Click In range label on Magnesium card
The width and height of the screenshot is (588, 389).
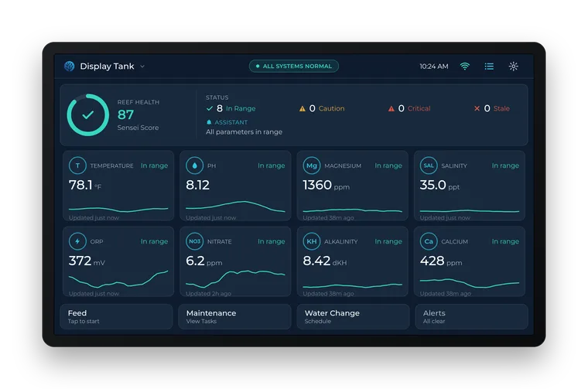coord(388,165)
